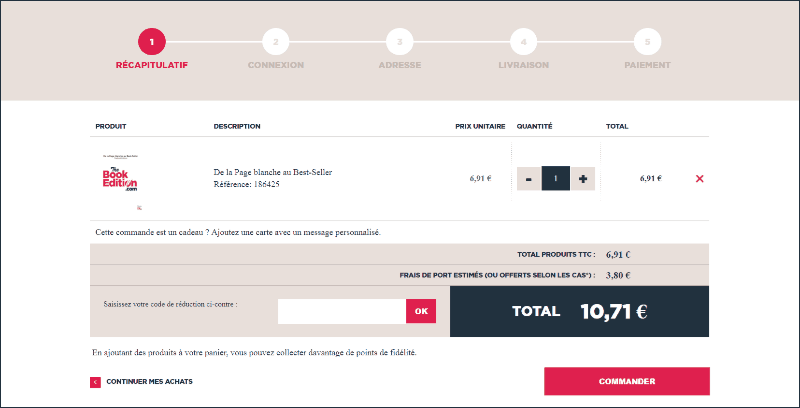The height and width of the screenshot is (408, 800).
Task: Open the De la Page blanche au Best-Seller title
Action: [x=273, y=172]
